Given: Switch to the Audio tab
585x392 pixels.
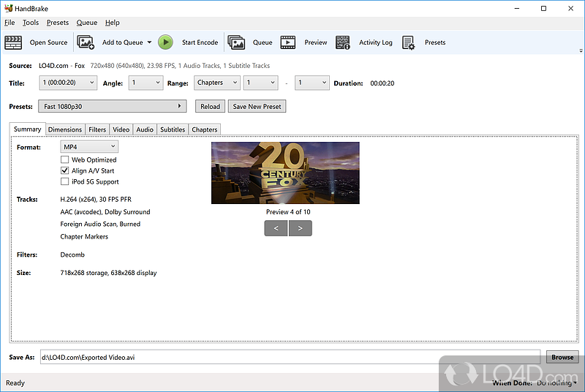Looking at the screenshot, I should 145,129.
